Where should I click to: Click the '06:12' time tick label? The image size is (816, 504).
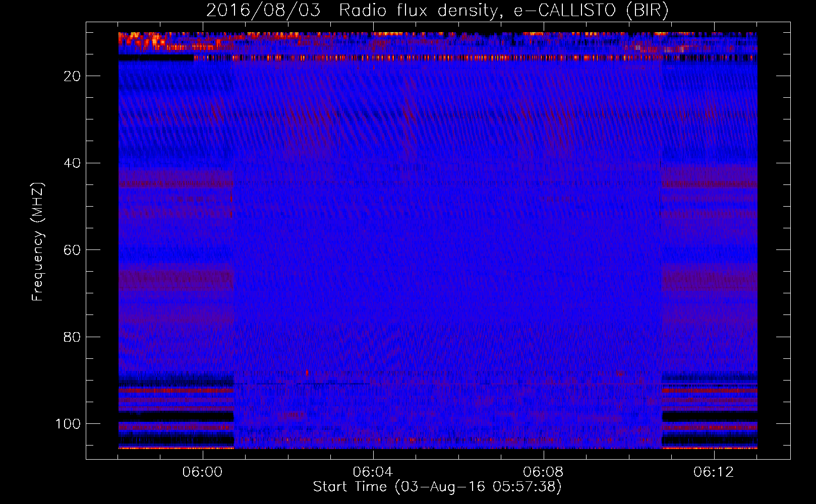[714, 472]
